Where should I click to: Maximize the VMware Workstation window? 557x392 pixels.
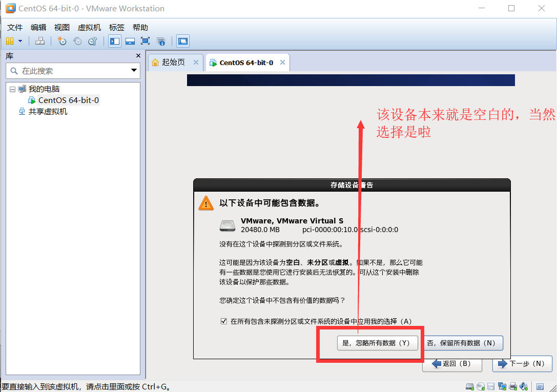(x=511, y=8)
